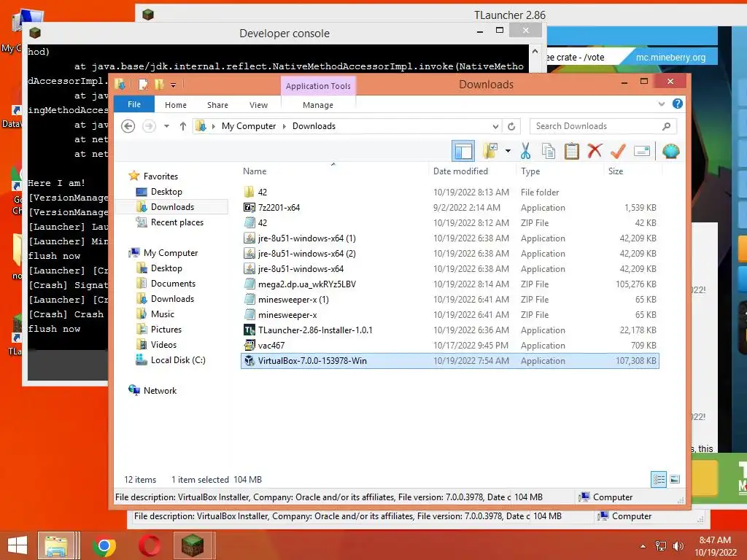The width and height of the screenshot is (747, 560).
Task: Select Music in navigation tree
Action: point(162,314)
